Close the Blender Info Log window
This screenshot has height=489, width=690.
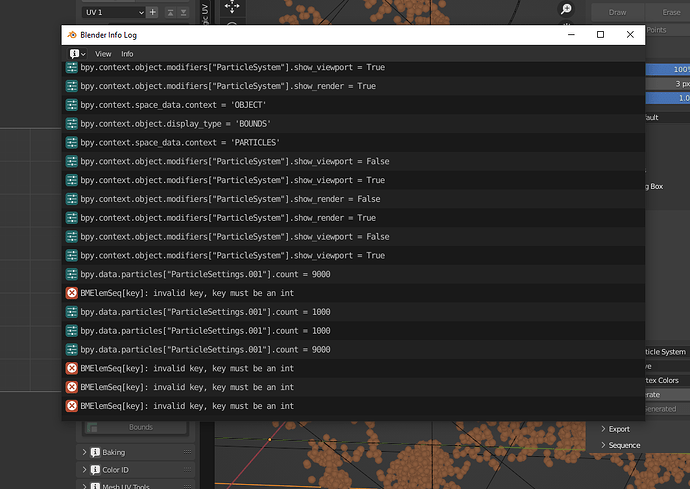point(630,35)
